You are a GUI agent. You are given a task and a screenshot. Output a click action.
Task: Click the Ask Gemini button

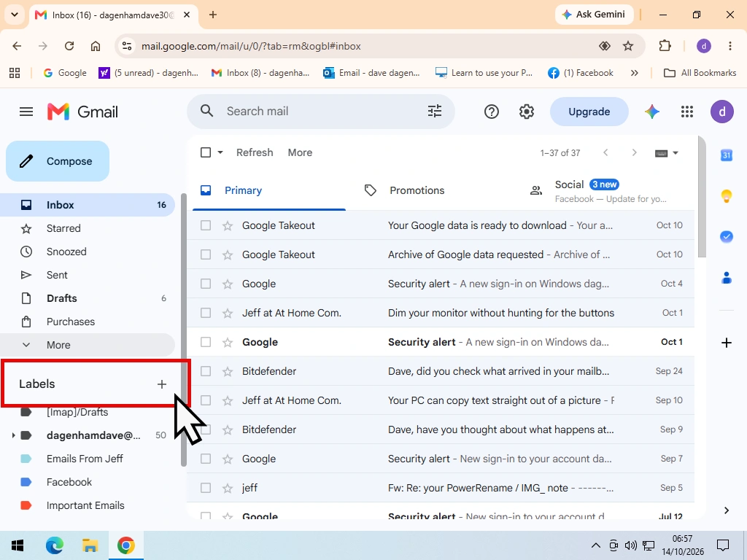tap(594, 15)
